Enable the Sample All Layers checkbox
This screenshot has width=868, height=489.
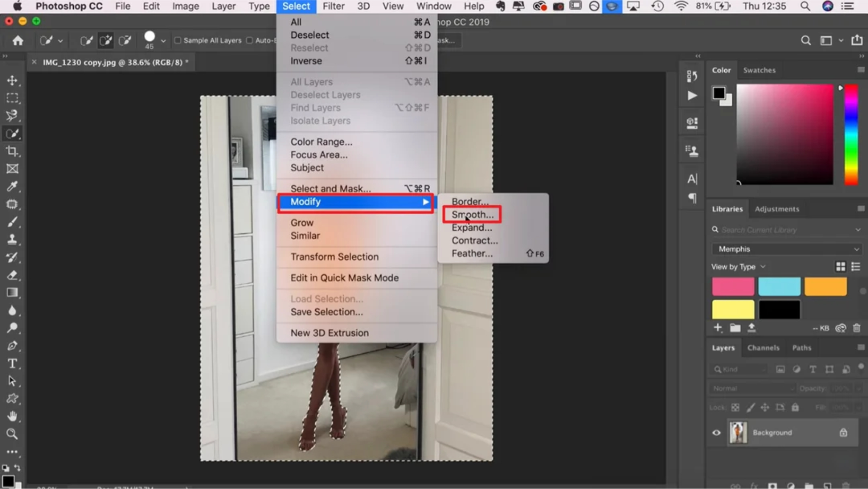(178, 40)
